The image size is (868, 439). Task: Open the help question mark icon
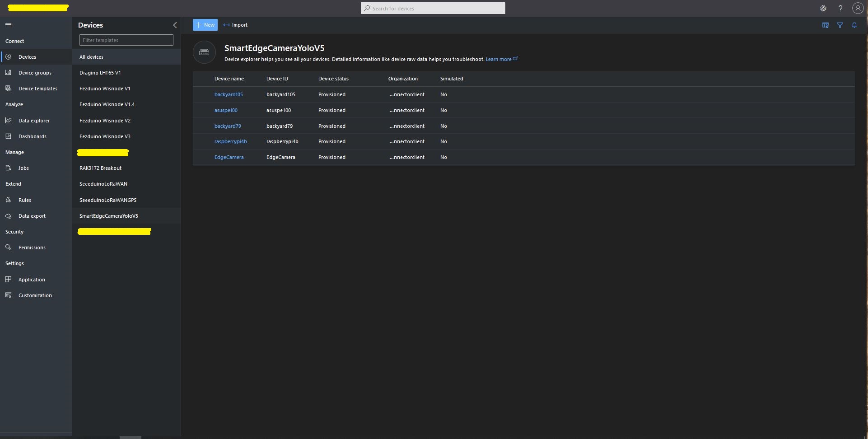[840, 9]
